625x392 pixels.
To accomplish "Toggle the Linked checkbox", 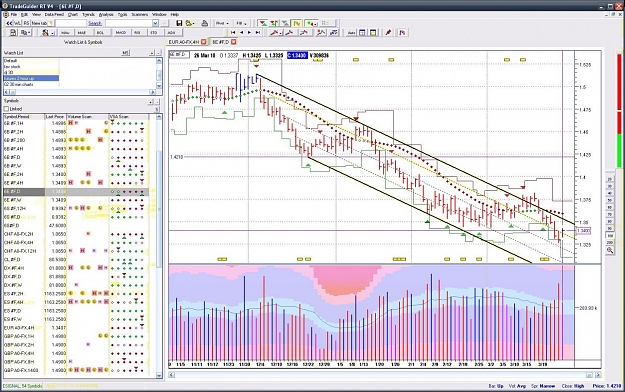I will 6,109.
